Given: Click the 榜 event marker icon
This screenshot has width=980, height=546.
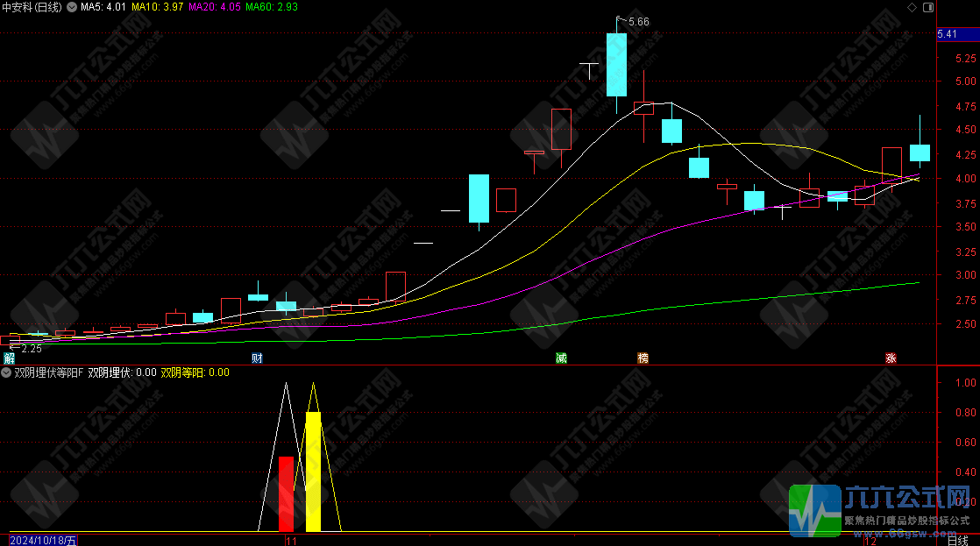Looking at the screenshot, I should click(x=643, y=358).
